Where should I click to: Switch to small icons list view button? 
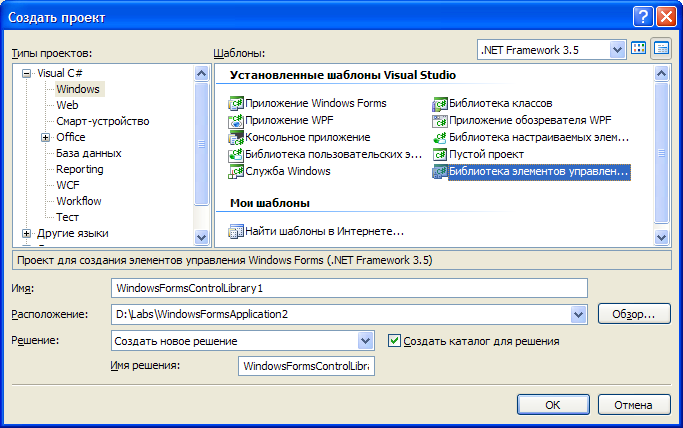tap(661, 48)
